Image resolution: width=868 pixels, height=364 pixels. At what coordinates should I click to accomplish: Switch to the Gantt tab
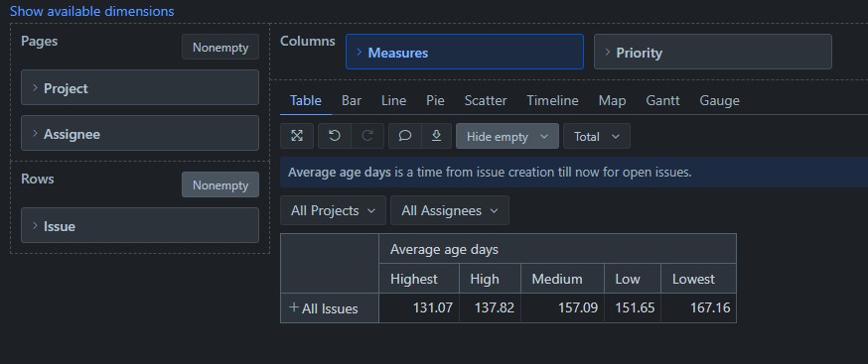[662, 101]
